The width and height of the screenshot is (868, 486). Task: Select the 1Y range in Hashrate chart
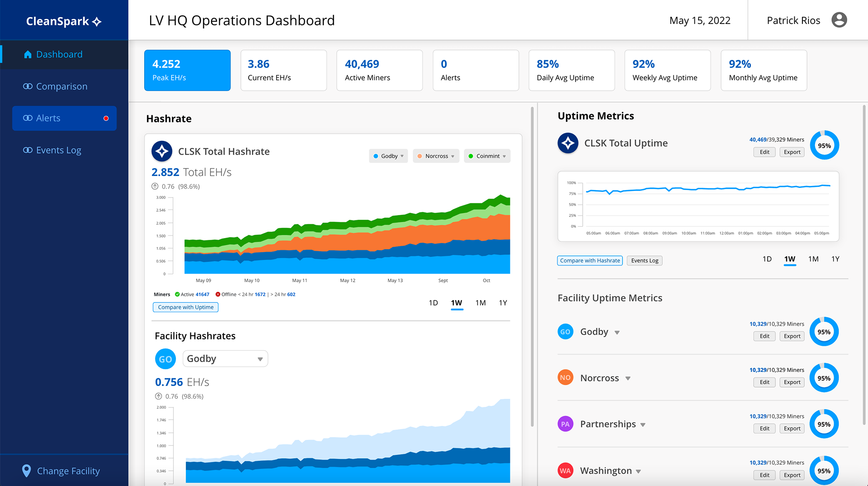coord(503,303)
